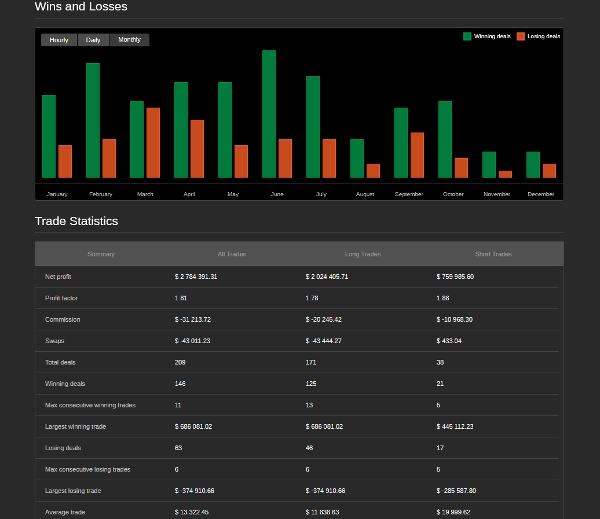600x519 pixels.
Task: Select October's orange losing deals bar
Action: (461, 168)
